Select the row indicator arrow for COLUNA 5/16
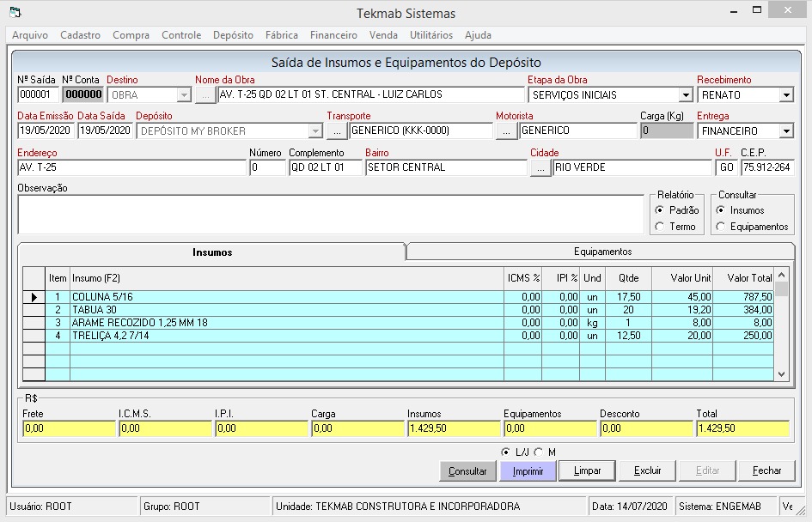Screen dimensions: 812x522 [34, 297]
